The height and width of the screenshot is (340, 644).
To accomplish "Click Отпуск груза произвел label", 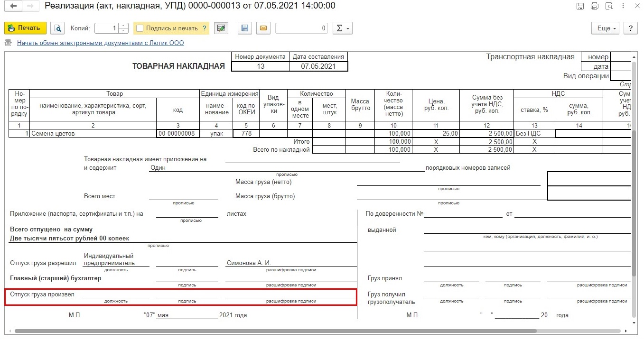I will tap(42, 294).
